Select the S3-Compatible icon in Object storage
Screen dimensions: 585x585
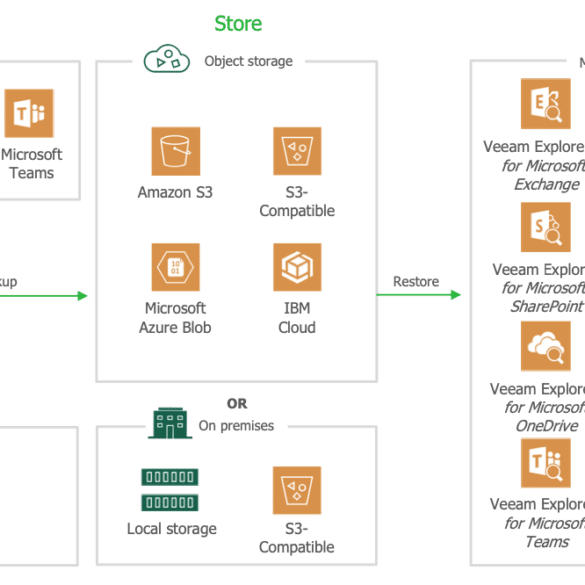297,151
